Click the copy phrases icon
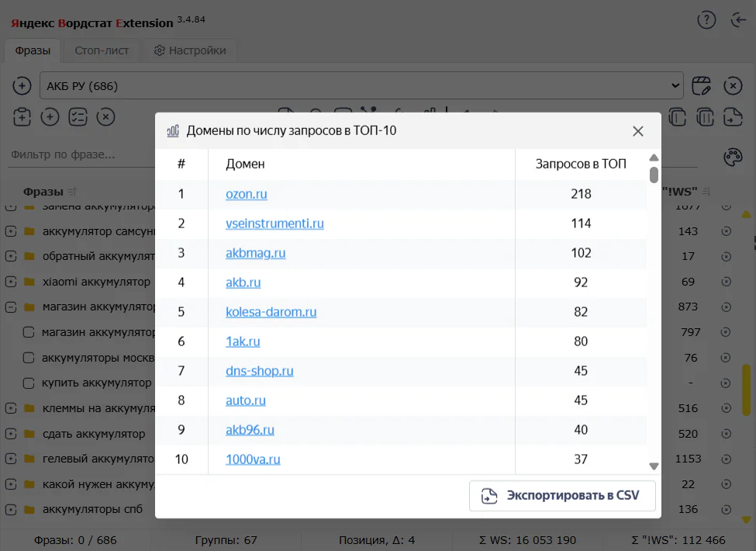The width and height of the screenshot is (756, 551). click(678, 116)
